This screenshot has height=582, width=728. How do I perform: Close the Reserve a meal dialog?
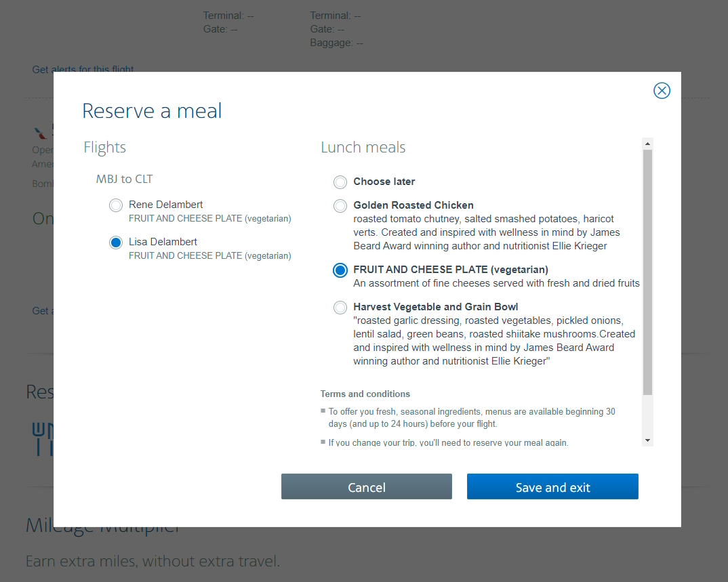[x=662, y=91]
